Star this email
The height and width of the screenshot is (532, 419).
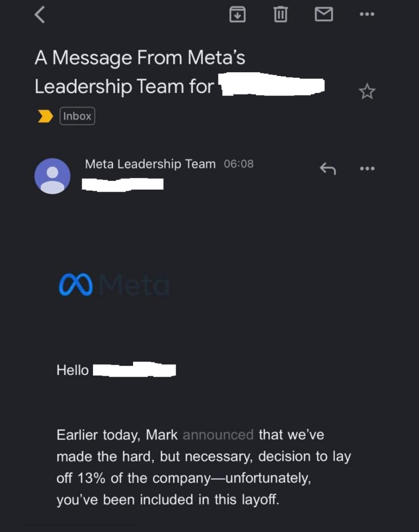click(x=366, y=92)
